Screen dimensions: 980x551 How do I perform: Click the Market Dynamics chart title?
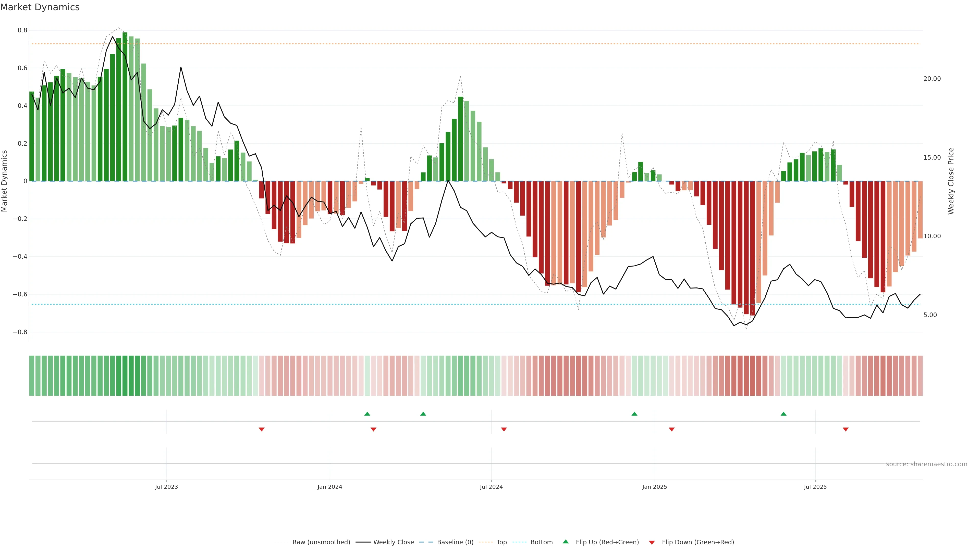[40, 7]
